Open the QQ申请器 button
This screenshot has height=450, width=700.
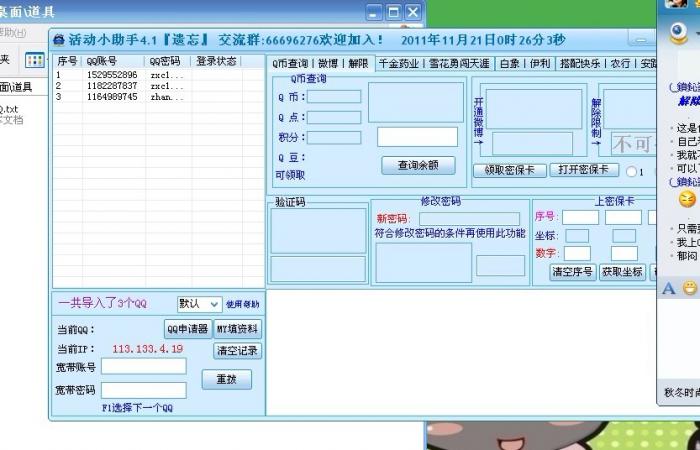(188, 329)
